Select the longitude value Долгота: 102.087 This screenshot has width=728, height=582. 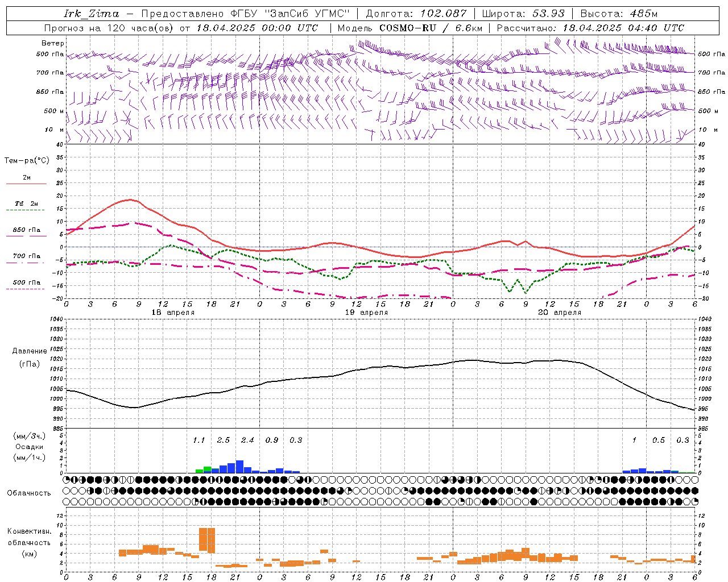tap(416, 14)
